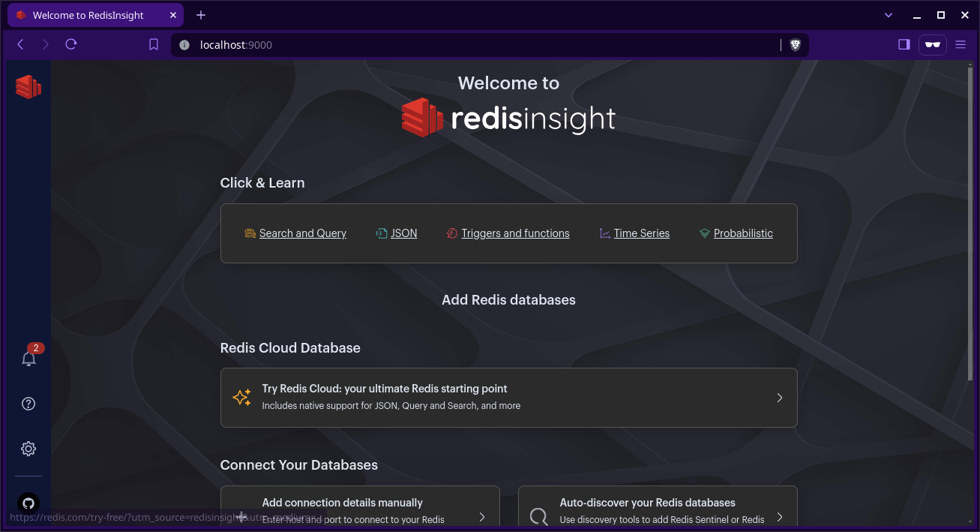Image resolution: width=980 pixels, height=532 pixels.
Task: Open the Probabilistic tutorial link
Action: tap(742, 233)
